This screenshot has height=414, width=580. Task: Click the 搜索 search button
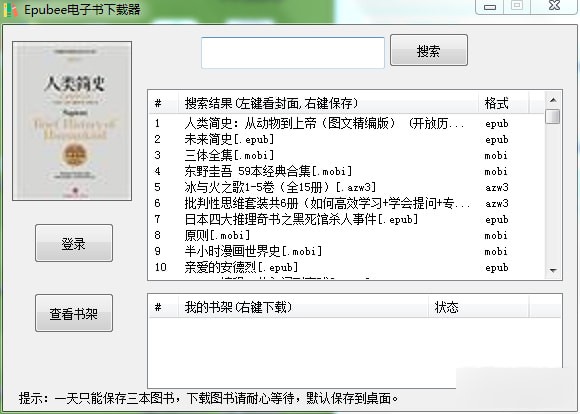coord(429,50)
